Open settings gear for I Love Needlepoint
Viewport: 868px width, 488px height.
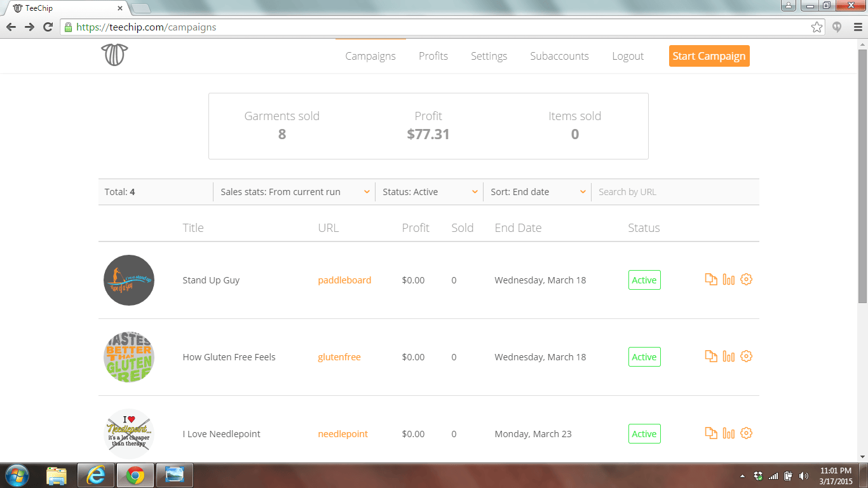coord(747,433)
